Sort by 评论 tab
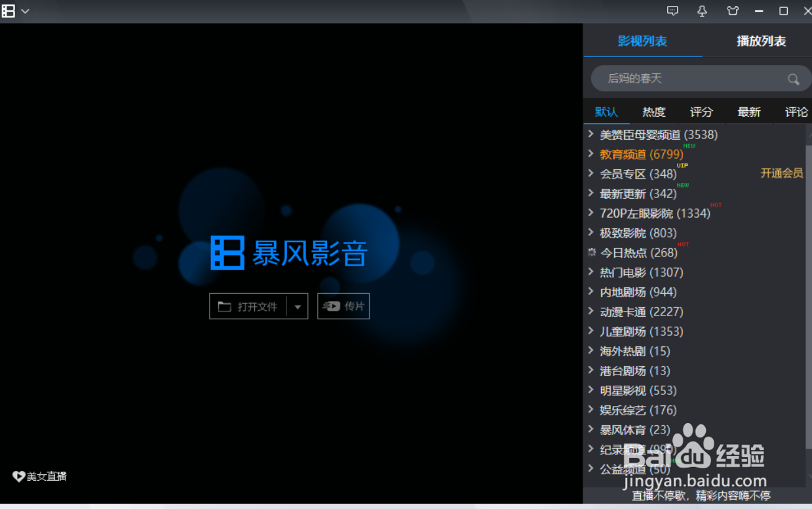This screenshot has width=812, height=509. [796, 112]
